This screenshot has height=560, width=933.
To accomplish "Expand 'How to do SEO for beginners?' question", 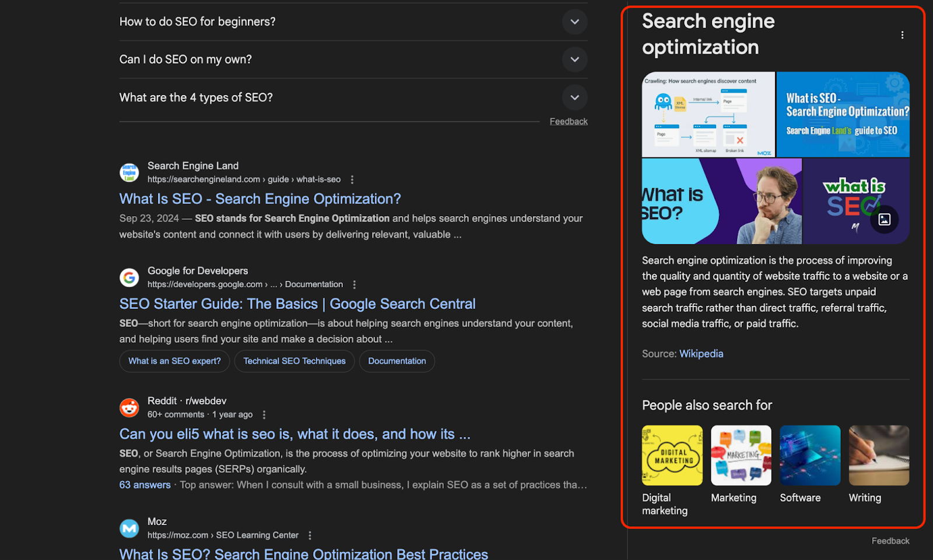I will [353, 22].
